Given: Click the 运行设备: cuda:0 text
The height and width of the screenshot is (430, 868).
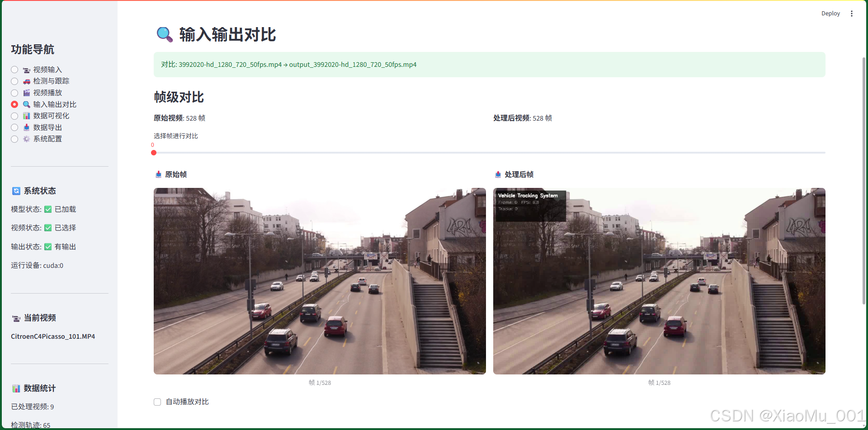Looking at the screenshot, I should click(x=37, y=266).
